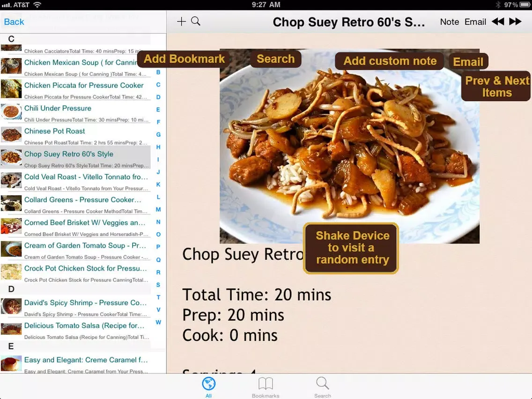Screen dimensions: 532x399
Task: Select Chili Under Pressure recipe
Action: pos(75,112)
